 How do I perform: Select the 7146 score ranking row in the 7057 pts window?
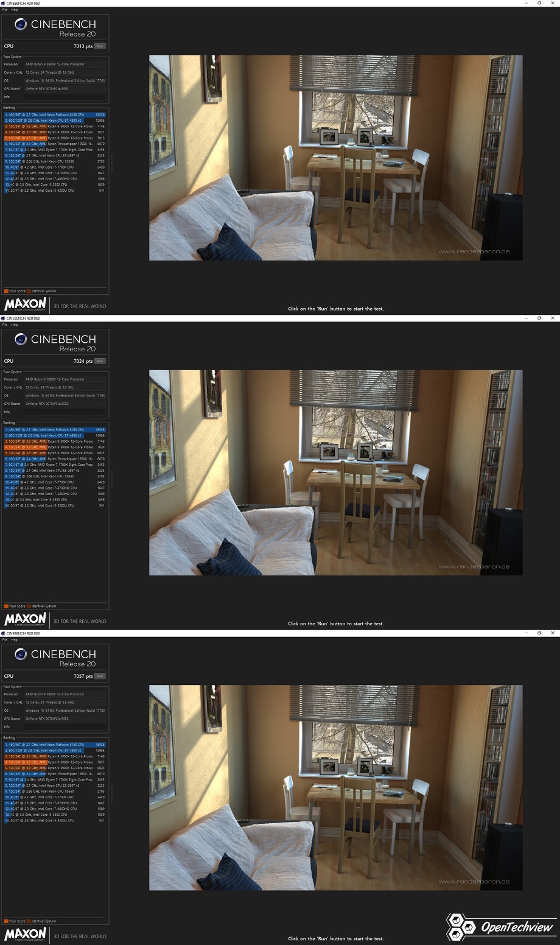tap(55, 756)
